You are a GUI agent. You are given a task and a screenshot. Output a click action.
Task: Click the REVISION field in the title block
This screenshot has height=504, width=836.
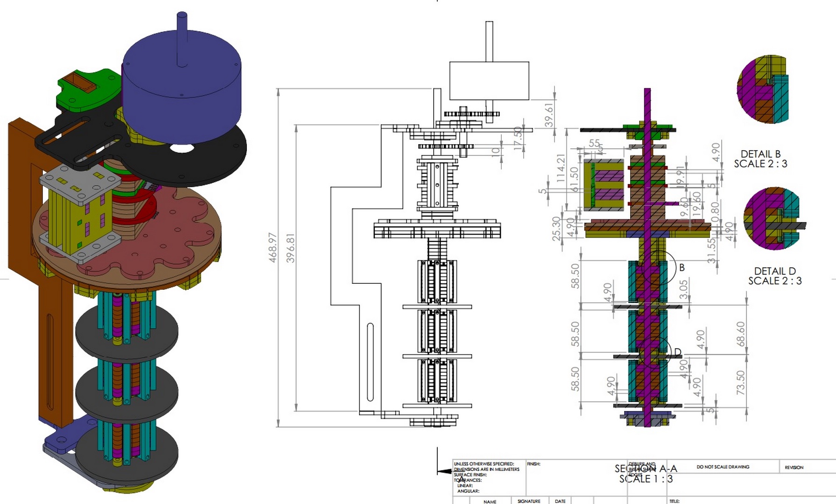click(x=794, y=467)
